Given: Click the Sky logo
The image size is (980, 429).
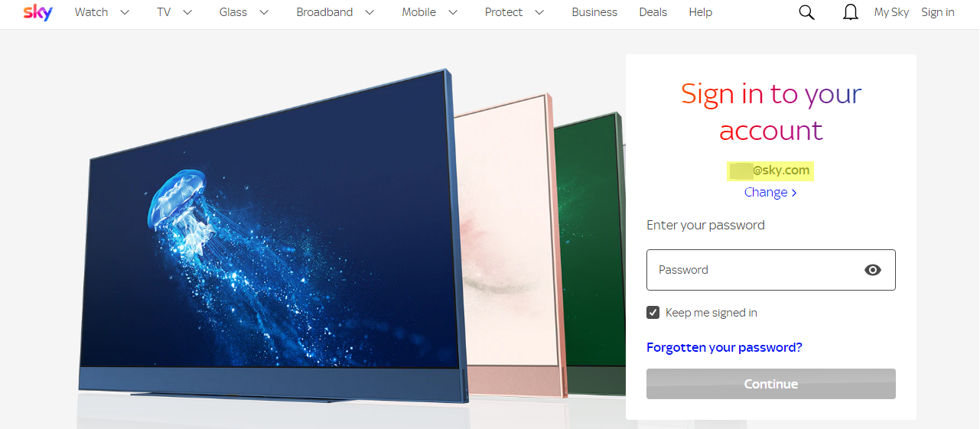Looking at the screenshot, I should (x=38, y=12).
